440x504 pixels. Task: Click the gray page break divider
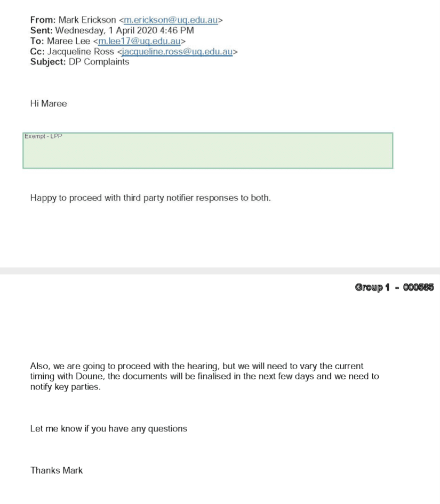[x=220, y=271]
